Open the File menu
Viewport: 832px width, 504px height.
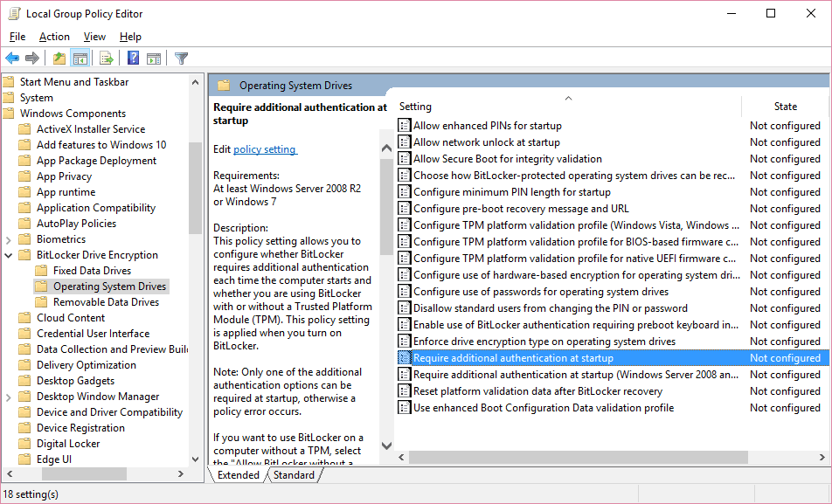click(x=17, y=37)
